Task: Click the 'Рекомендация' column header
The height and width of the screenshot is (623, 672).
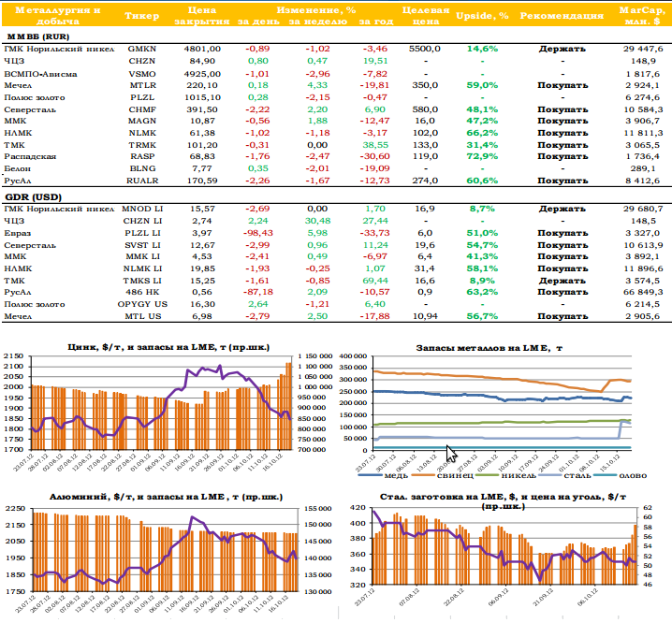Action: tap(562, 16)
